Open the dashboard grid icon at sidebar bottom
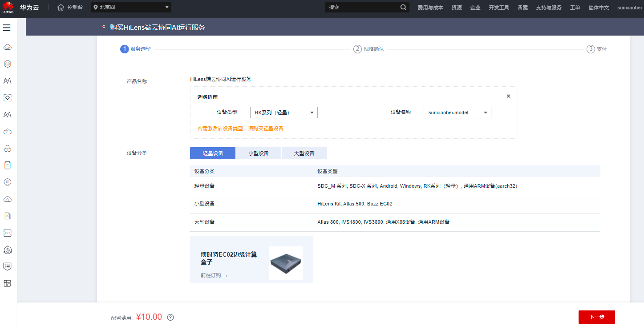644x330 pixels. coord(7,283)
